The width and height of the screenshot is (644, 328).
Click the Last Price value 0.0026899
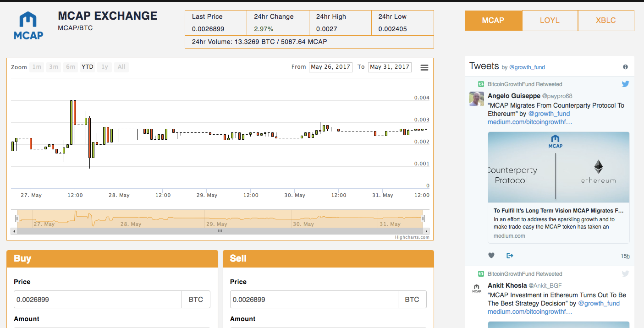[207, 29]
